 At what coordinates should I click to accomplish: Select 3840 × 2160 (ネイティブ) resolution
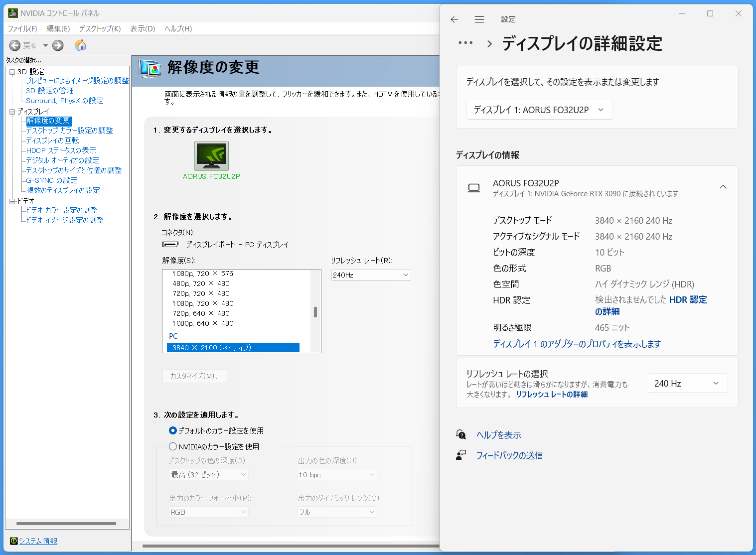coord(233,348)
